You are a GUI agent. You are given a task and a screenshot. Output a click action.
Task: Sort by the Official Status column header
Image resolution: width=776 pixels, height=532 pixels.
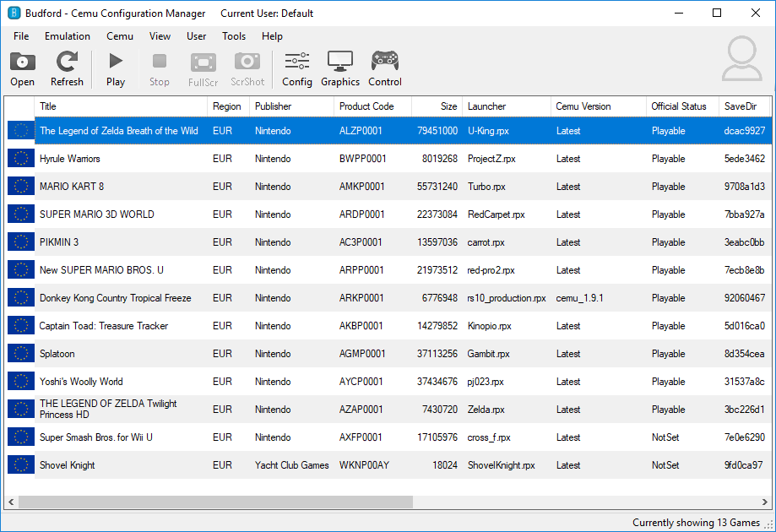coord(682,106)
